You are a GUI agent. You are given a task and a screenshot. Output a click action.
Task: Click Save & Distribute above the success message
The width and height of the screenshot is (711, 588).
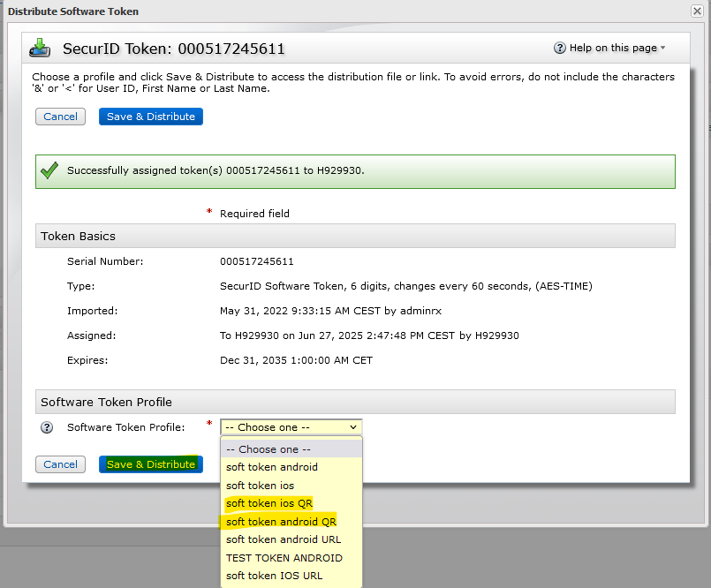[x=150, y=117]
